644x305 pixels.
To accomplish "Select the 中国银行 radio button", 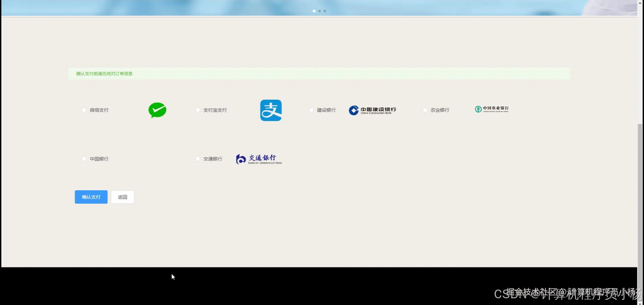I will 84,159.
